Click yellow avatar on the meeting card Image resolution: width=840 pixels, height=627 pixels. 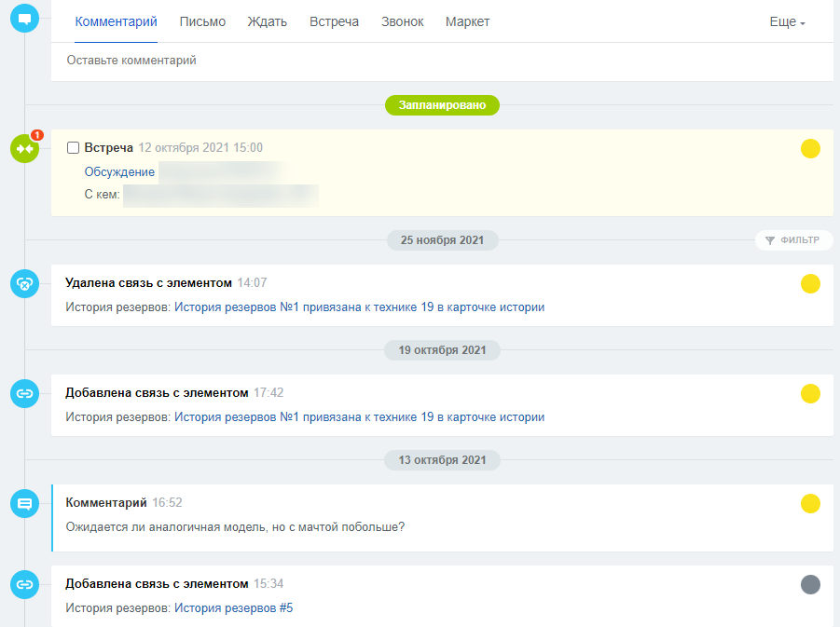coord(810,148)
